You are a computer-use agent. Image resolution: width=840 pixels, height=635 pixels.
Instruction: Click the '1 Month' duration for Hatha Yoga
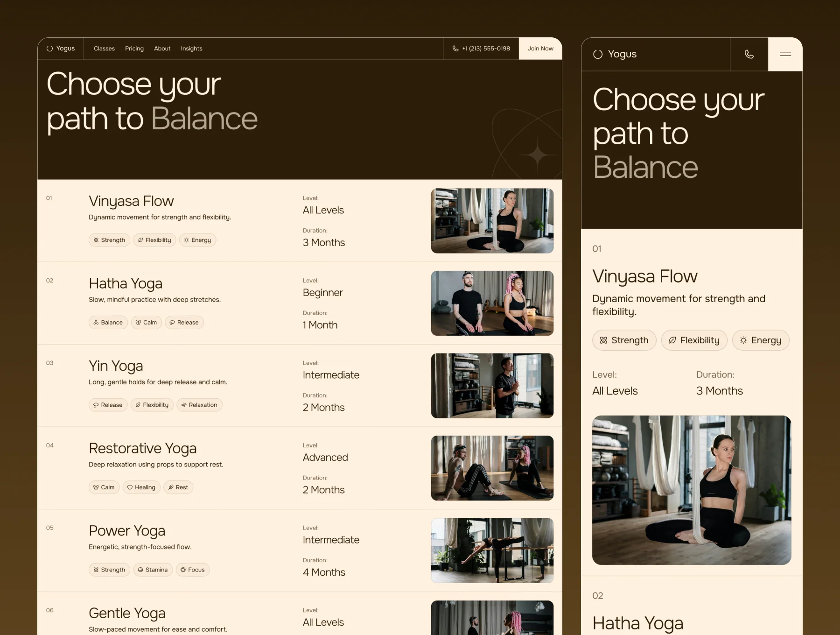click(x=320, y=325)
